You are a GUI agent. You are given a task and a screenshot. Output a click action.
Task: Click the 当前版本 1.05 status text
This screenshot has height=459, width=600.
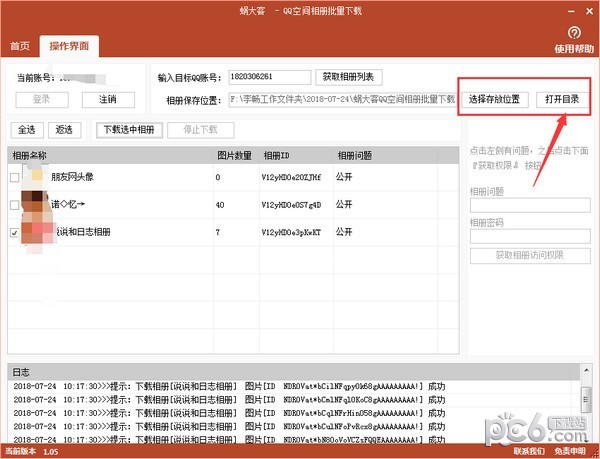click(32, 452)
